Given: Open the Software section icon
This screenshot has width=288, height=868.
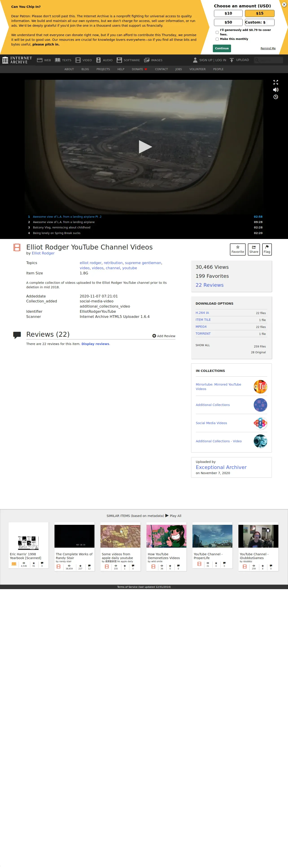Looking at the screenshot, I should point(119,60).
